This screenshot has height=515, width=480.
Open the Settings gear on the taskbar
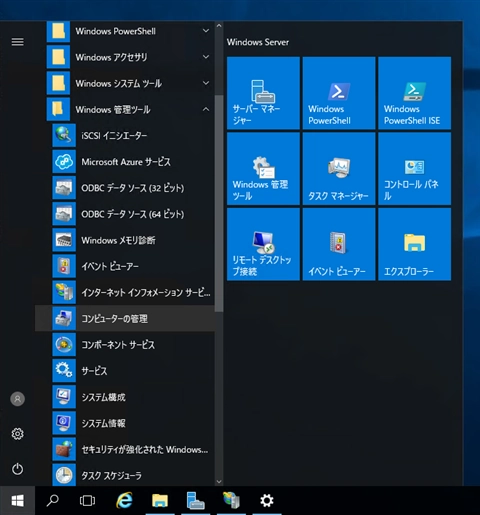tap(267, 501)
